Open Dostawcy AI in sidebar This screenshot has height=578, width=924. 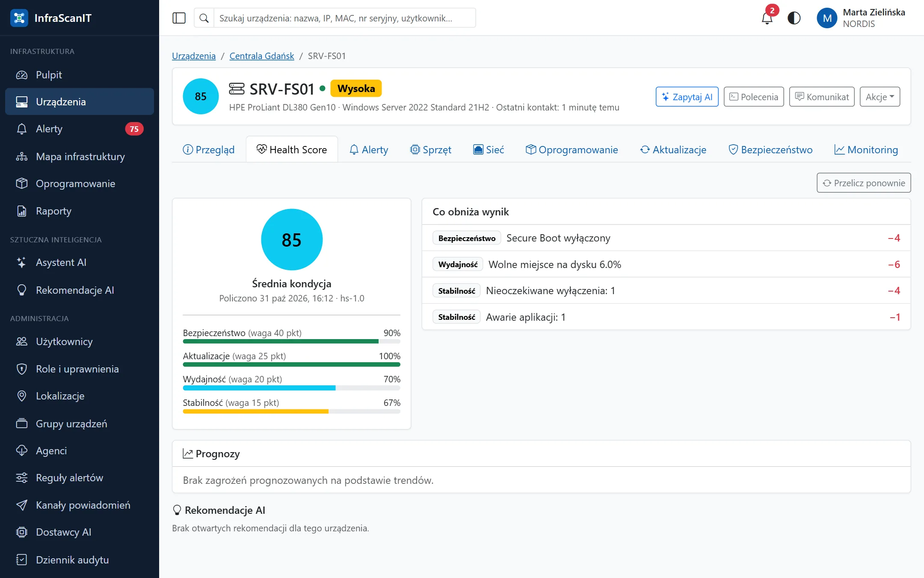pos(80,532)
